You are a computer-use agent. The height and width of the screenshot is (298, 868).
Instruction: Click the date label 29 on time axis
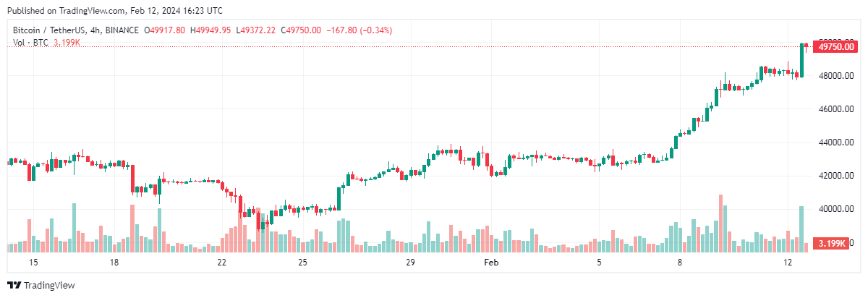(x=410, y=261)
